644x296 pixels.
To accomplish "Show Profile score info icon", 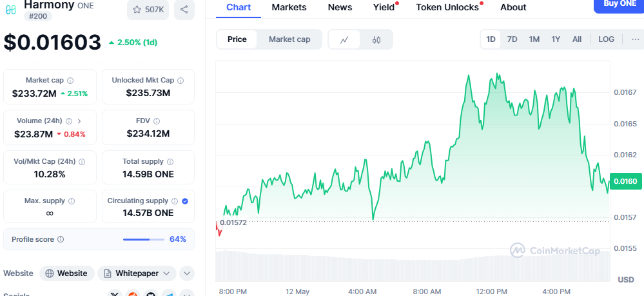I will pos(61,239).
